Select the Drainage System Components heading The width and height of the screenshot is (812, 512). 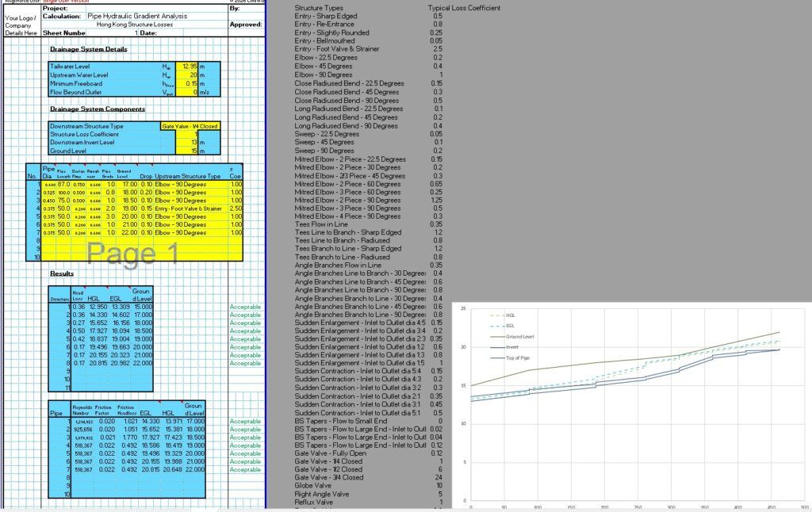click(x=97, y=109)
